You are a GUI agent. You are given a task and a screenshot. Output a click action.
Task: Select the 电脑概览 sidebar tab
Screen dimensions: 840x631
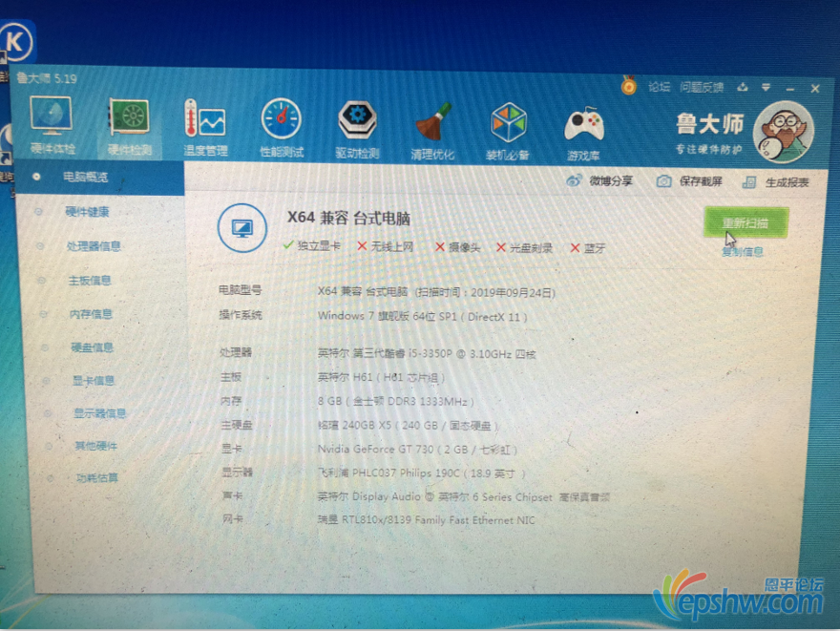[100, 177]
